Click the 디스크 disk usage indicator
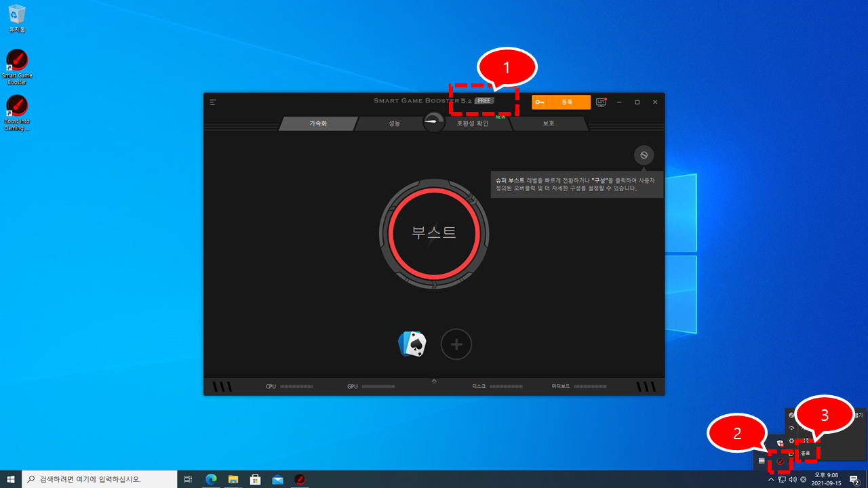Viewport: 868px width, 488px height. [x=498, y=386]
